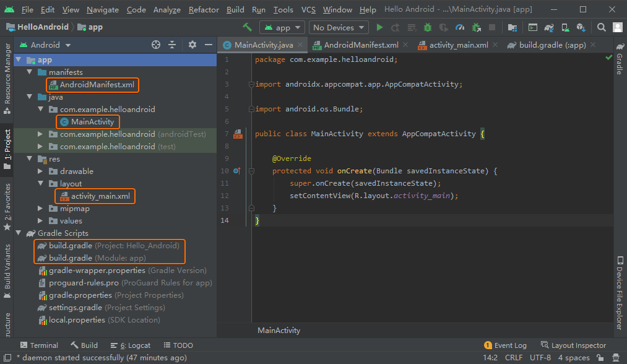Click the Apply Changes and Restart icon
Viewport: 627px width, 364px height.
coord(395,27)
